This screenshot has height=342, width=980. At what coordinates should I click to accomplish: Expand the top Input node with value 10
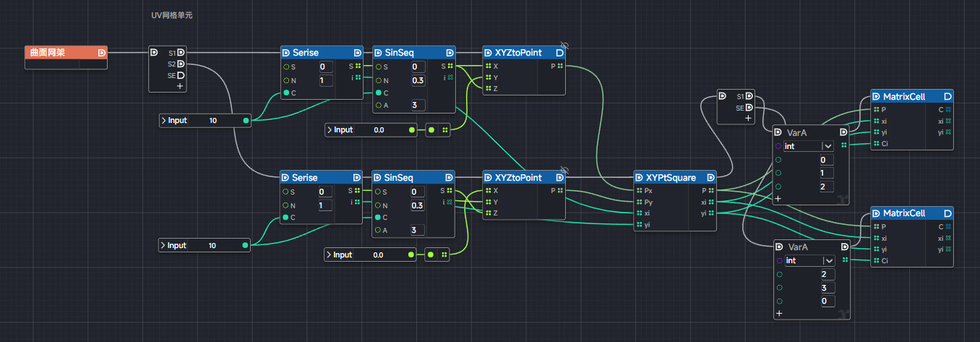point(164,120)
